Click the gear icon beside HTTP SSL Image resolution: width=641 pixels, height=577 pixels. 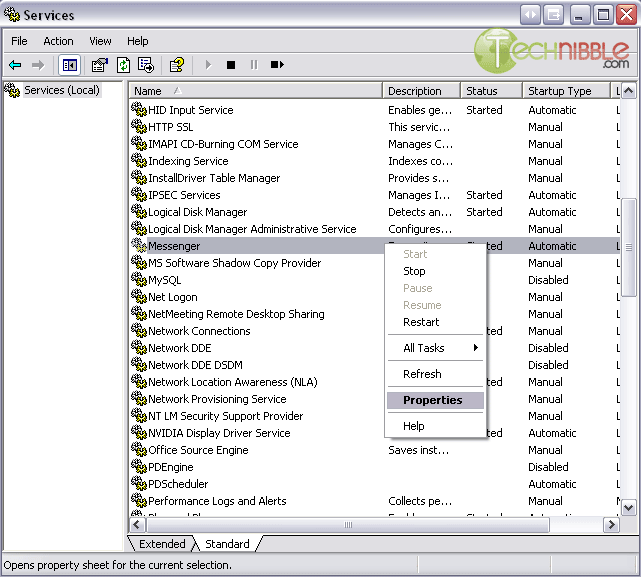139,126
